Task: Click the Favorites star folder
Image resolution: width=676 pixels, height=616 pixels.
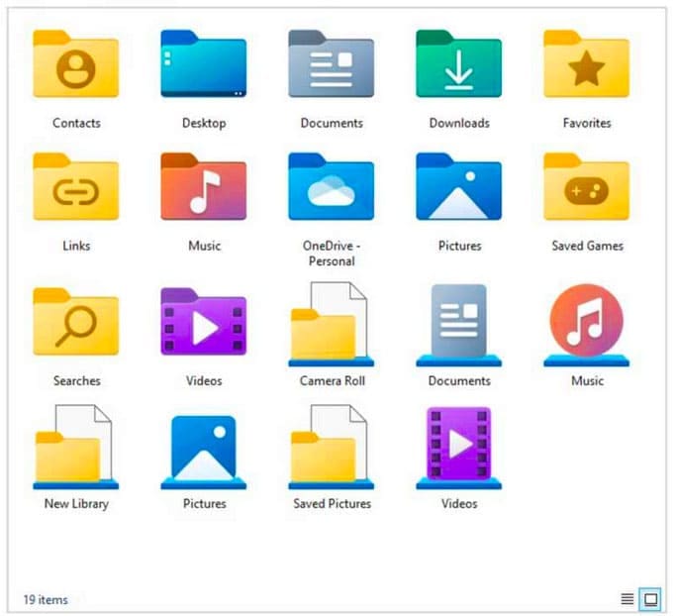Action: pos(587,65)
